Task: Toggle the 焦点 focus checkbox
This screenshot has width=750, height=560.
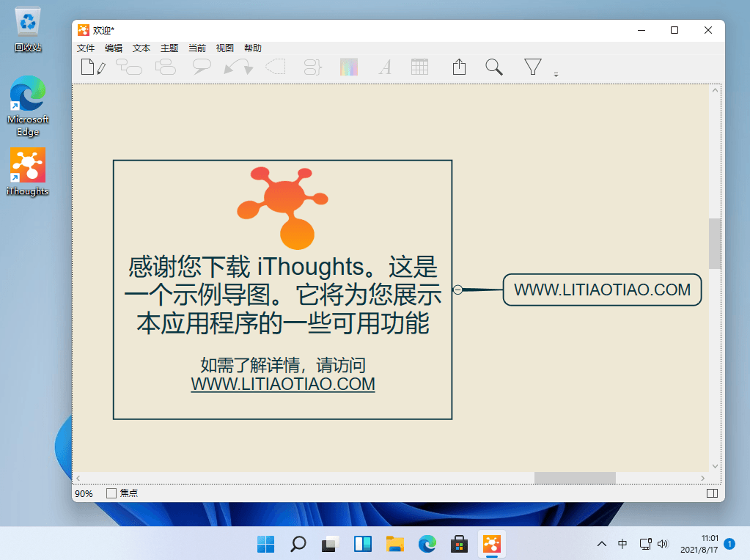Action: [111, 493]
